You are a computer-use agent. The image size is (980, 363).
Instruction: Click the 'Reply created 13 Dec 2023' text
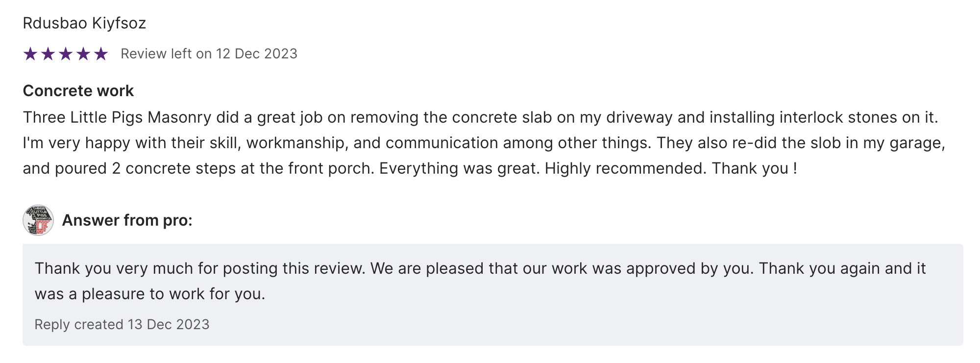coord(122,324)
